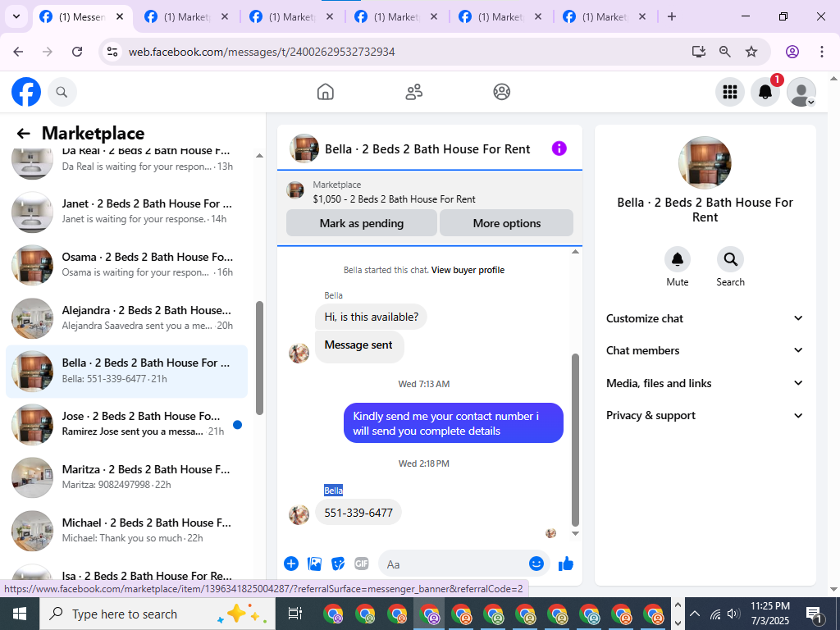The height and width of the screenshot is (630, 840).
Task: Show hidden system tray icons chevron
Action: (x=694, y=614)
